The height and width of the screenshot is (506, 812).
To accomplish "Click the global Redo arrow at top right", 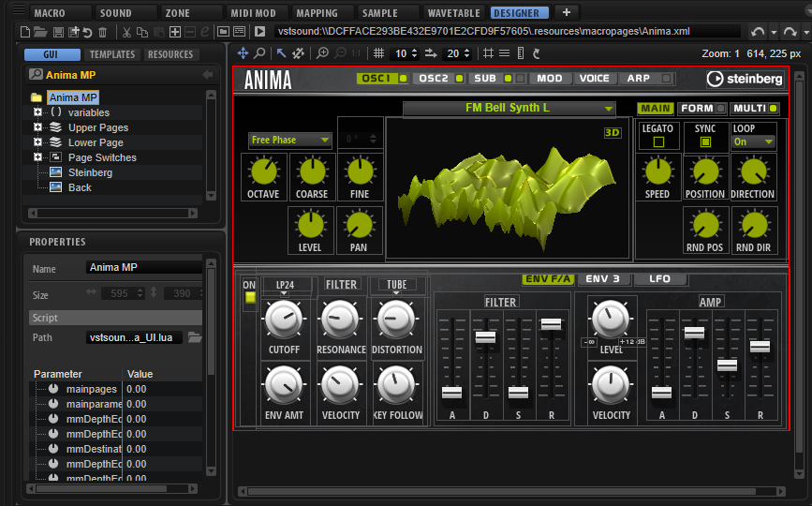I will pos(790,32).
